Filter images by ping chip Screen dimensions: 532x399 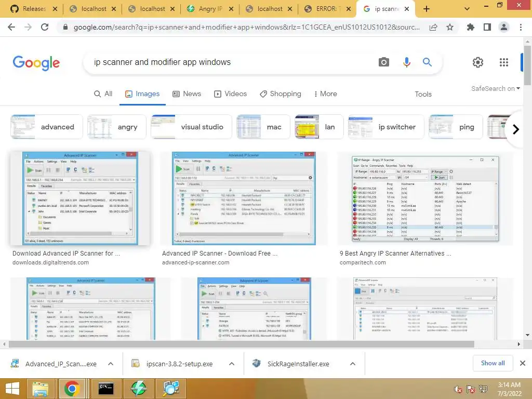(x=456, y=127)
